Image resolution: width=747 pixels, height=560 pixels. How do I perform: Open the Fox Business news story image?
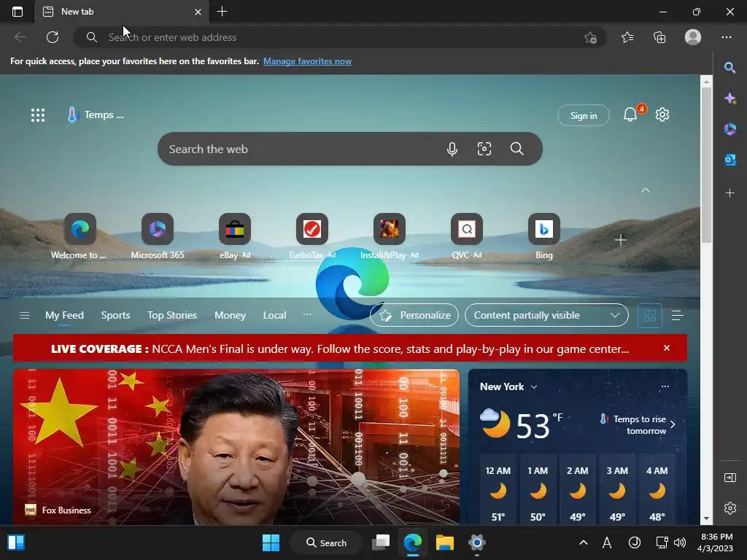click(x=236, y=447)
